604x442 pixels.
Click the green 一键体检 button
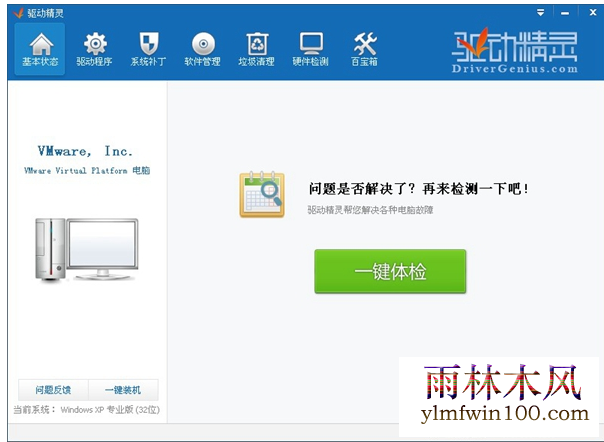(390, 271)
